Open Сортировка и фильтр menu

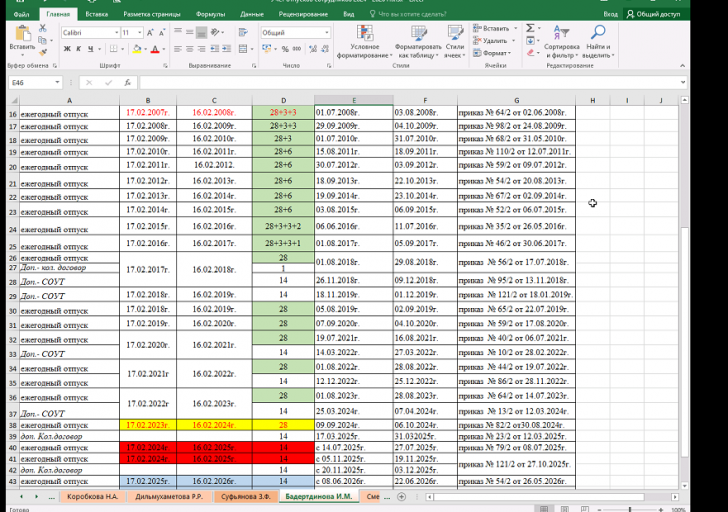(562, 42)
